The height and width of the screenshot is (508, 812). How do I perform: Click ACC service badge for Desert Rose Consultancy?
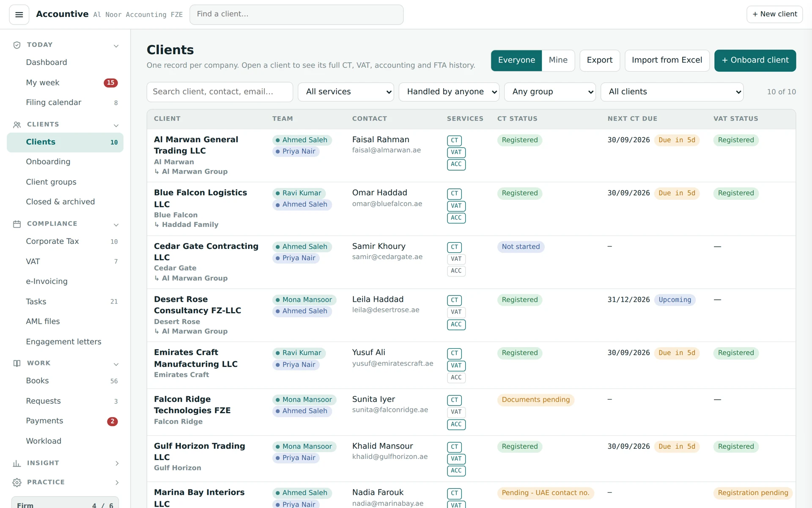coord(456,324)
